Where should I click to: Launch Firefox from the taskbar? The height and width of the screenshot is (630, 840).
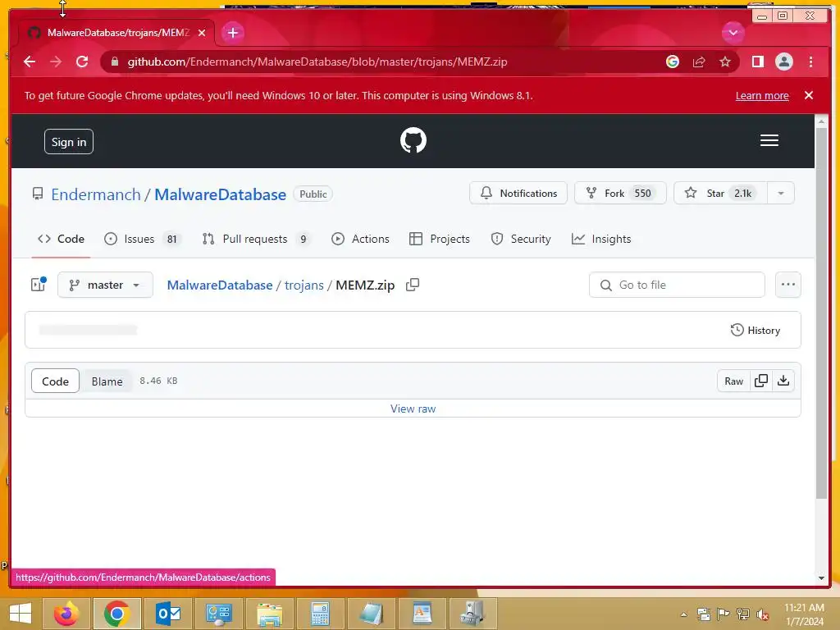coord(66,614)
